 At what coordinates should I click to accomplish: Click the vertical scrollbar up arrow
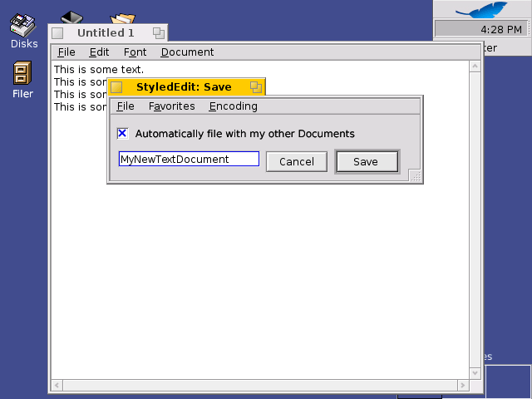coord(475,66)
